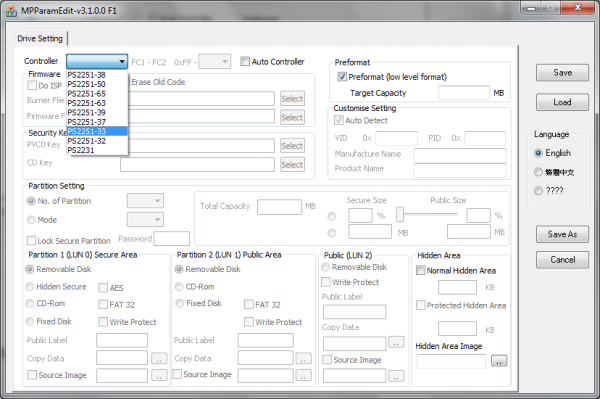This screenshot has height=399, width=600.
Task: Select the ???? language radio button
Action: [538, 191]
